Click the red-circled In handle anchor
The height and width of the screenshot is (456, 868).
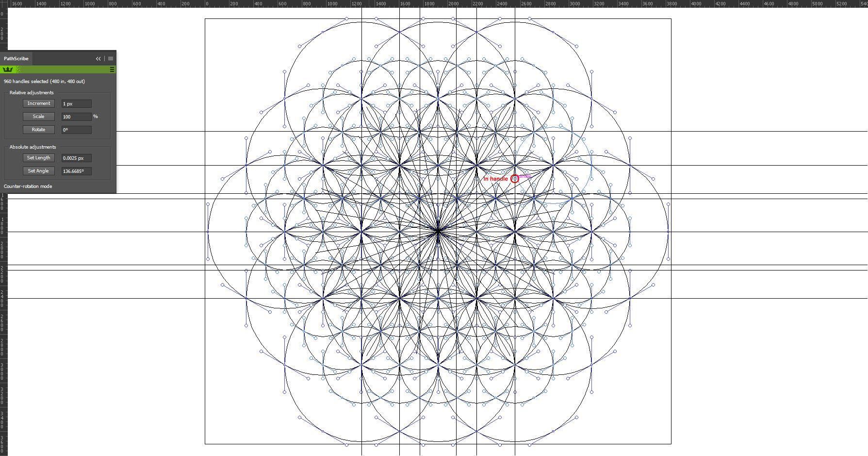[515, 179]
